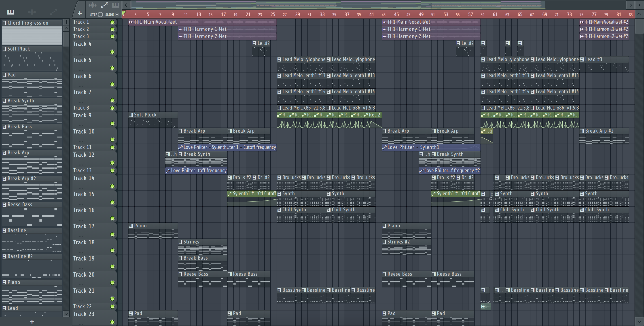Screen dimensions: 644x326
Task: Mute Track 5 using its green LED
Action: (112, 68)
